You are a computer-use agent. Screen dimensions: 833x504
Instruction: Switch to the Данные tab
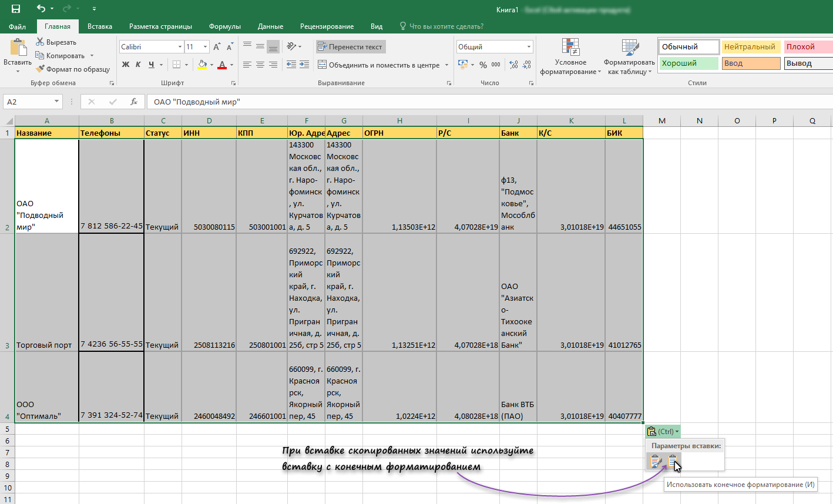(270, 26)
